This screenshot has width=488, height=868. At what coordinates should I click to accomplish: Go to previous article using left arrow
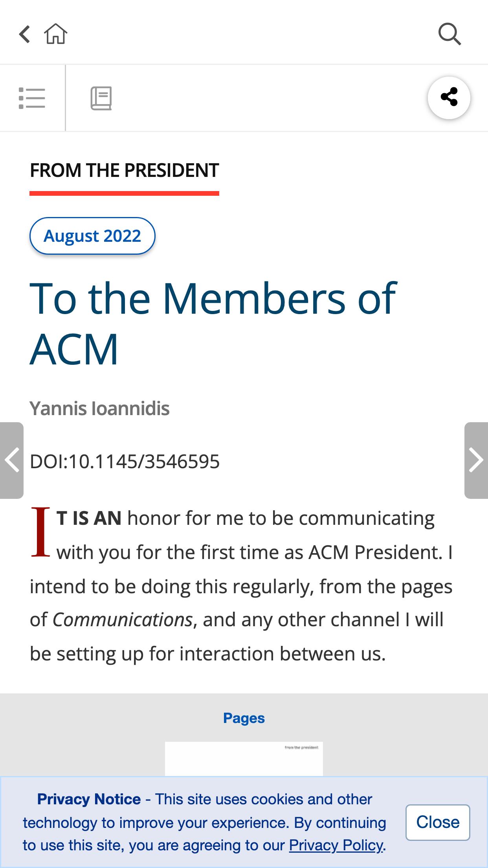pyautogui.click(x=12, y=460)
